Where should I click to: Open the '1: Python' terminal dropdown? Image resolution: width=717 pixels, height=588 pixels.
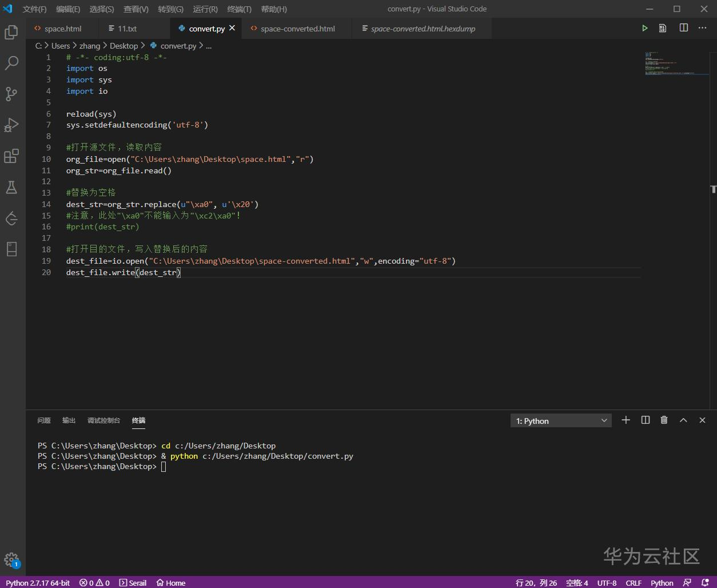tap(560, 421)
